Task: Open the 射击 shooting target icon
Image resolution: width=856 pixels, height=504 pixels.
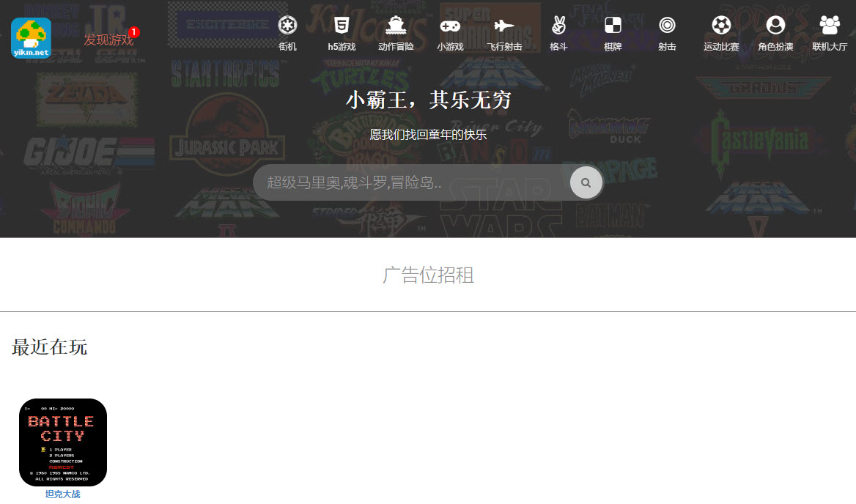Action: [x=666, y=31]
